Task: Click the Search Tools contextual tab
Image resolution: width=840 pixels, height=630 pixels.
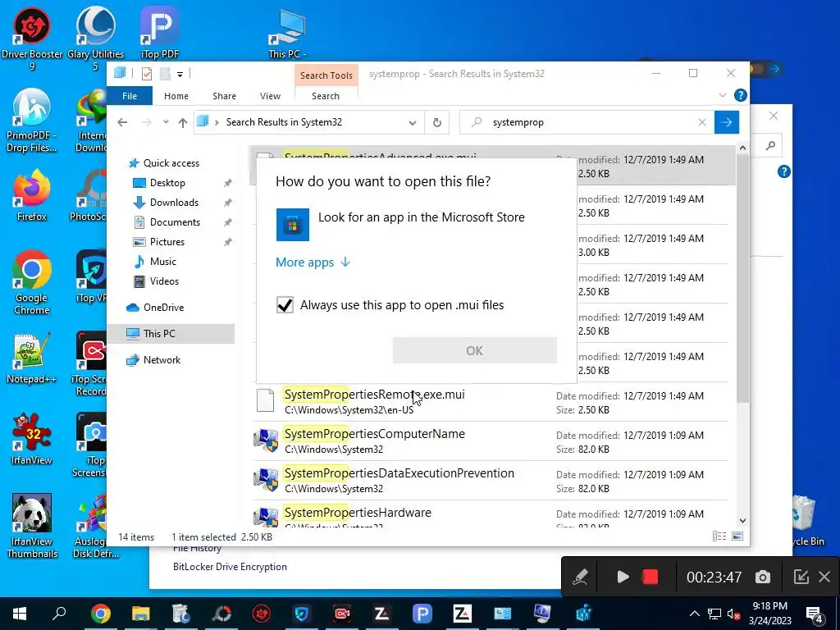Action: 326,75
